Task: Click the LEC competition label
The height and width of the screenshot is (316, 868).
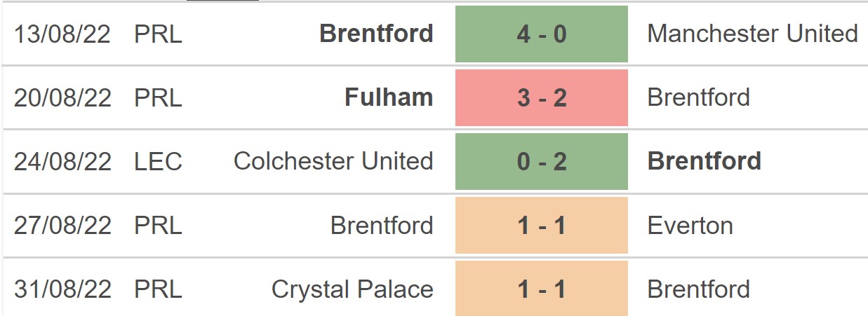Action: (x=158, y=161)
